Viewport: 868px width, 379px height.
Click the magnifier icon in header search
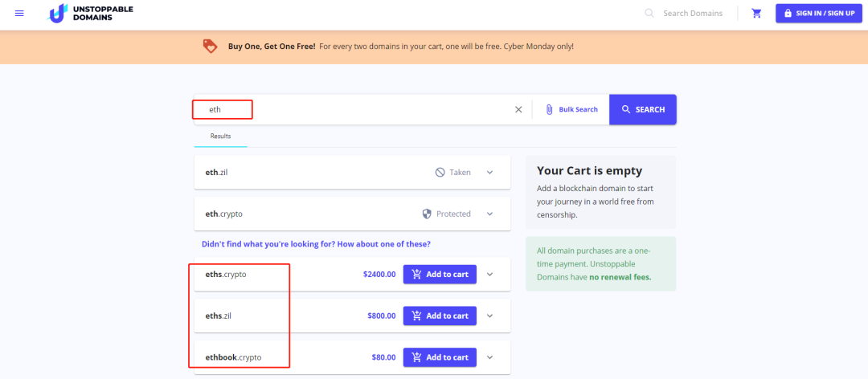649,14
